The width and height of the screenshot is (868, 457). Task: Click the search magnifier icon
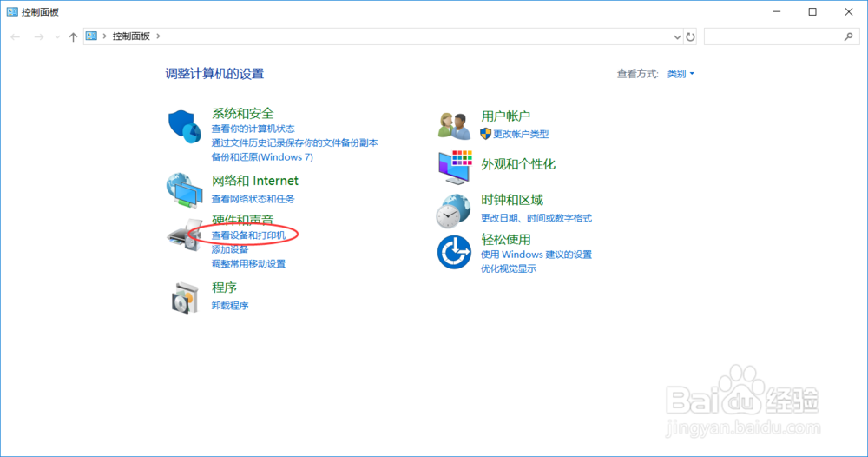849,36
